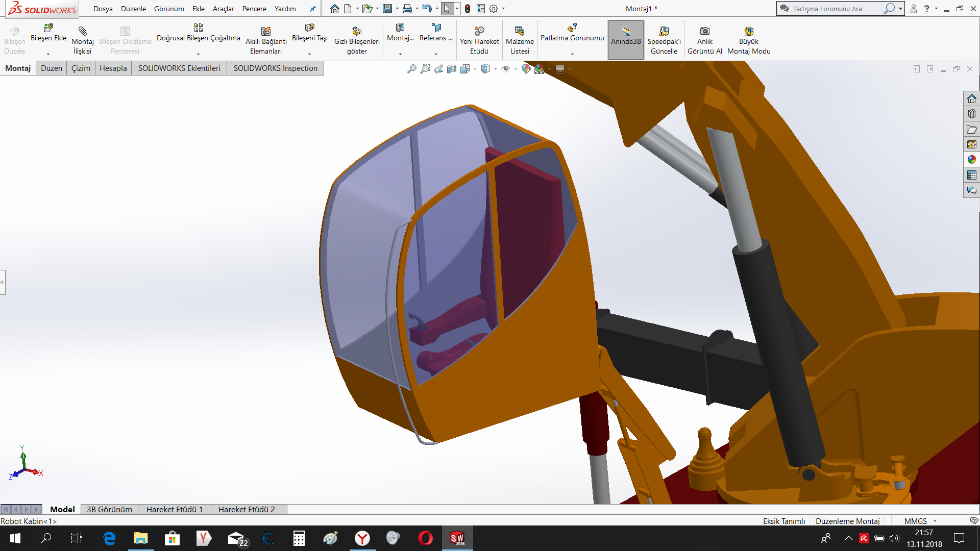Open File Properties list icon
Screen dimensions: 980x551
pyautogui.click(x=481, y=9)
